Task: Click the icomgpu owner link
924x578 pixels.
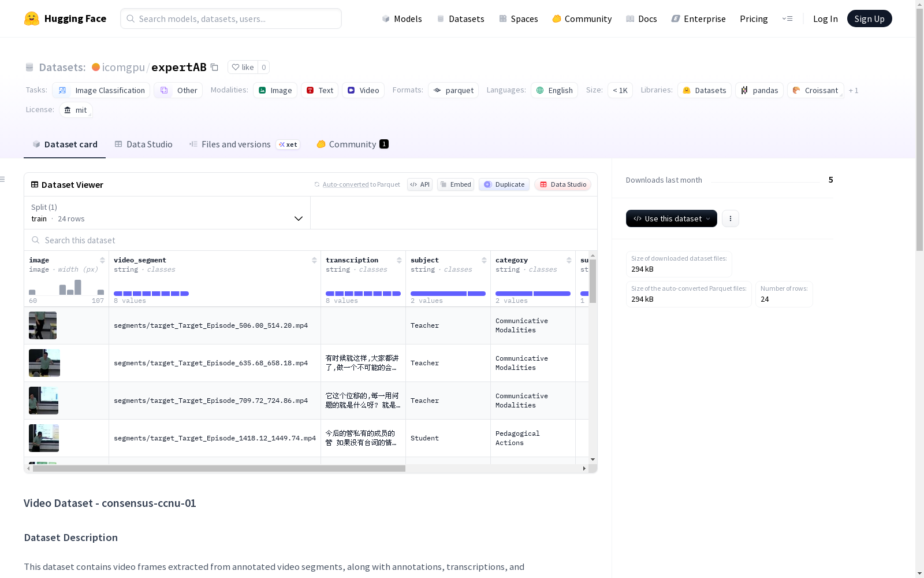Action: tap(123, 67)
